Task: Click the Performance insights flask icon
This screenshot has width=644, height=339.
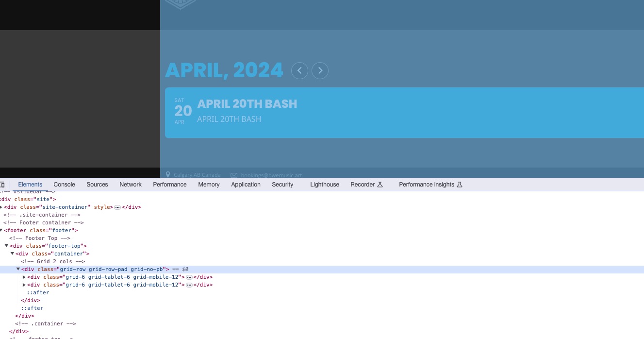Action: (459, 185)
